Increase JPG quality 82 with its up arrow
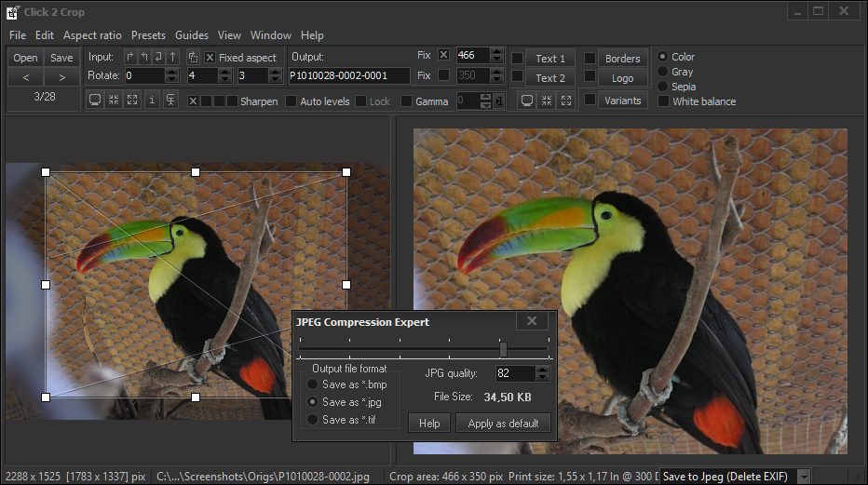This screenshot has height=485, width=868. [x=542, y=370]
